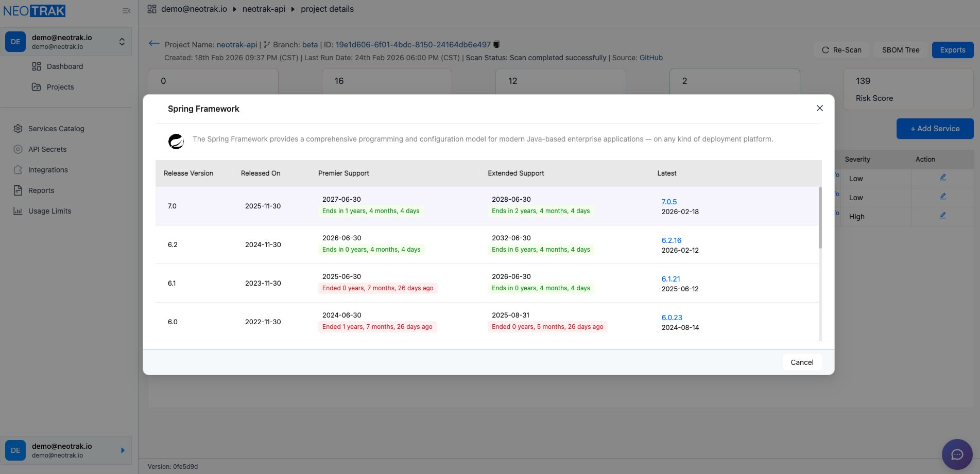Viewport: 980px width, 474px height.
Task: Select the Projects folder icon in sidebar
Action: (36, 87)
